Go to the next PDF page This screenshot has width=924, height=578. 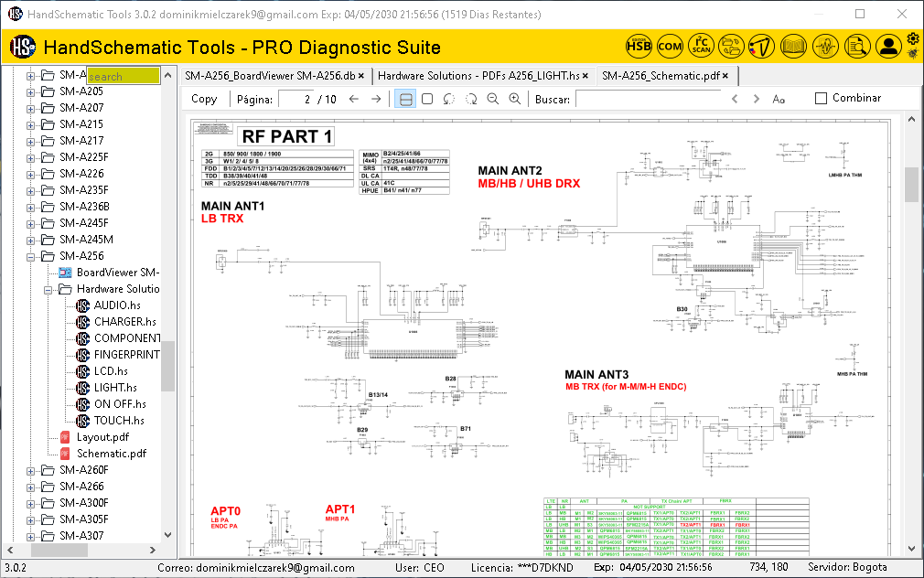tap(376, 99)
